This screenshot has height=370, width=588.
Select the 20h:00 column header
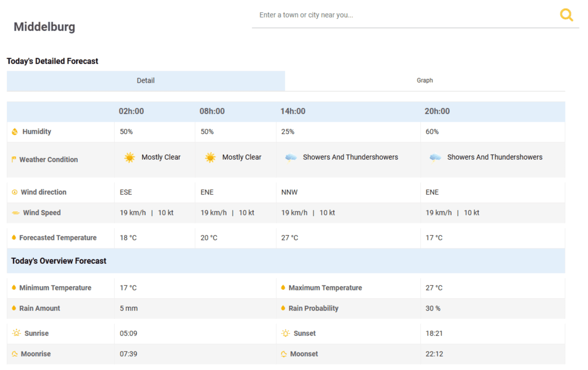coord(437,111)
